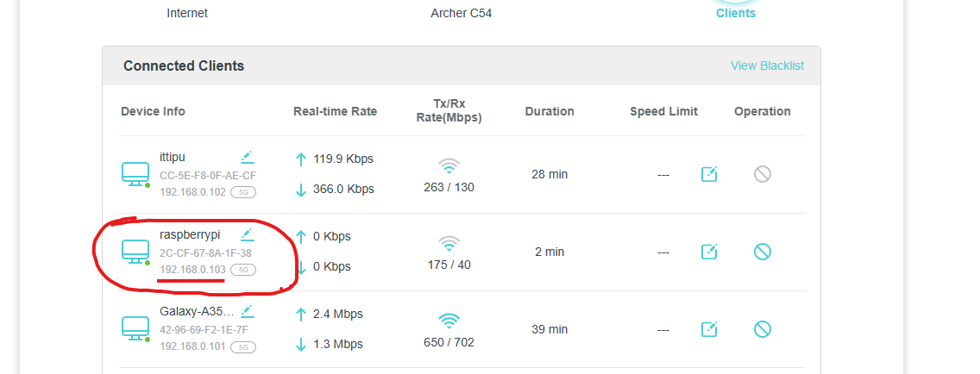This screenshot has height=374, width=980.
Task: Blacklist the Galaxy-A35 device
Action: tap(762, 328)
